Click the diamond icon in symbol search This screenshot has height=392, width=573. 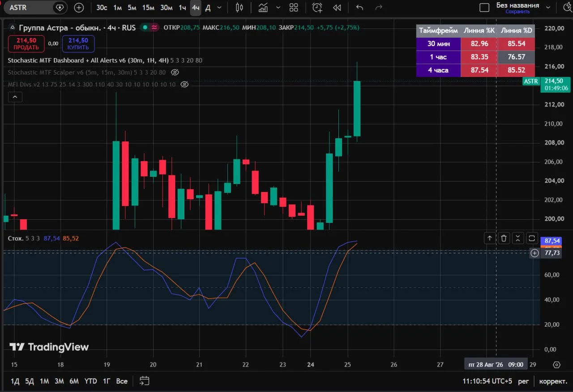[x=60, y=8]
